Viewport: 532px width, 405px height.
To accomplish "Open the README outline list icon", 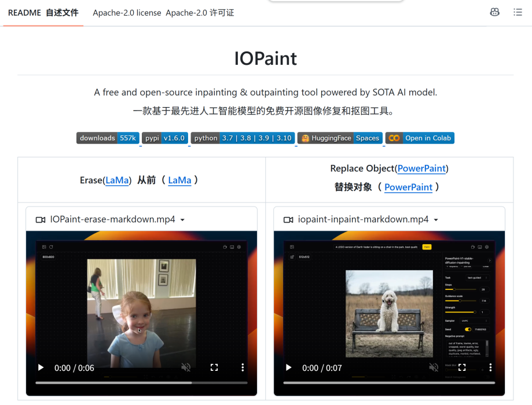I will click(x=518, y=13).
